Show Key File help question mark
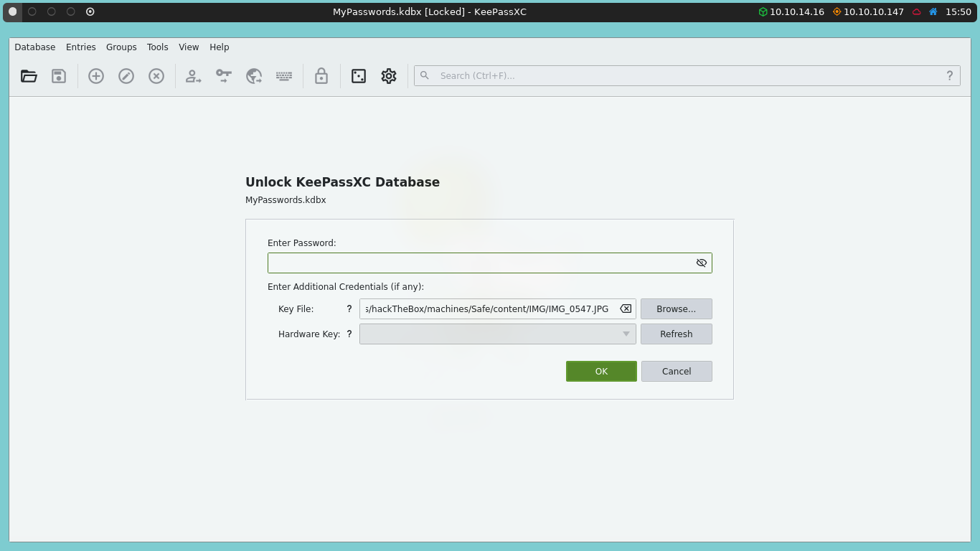Image resolution: width=980 pixels, height=551 pixels. pyautogui.click(x=349, y=309)
